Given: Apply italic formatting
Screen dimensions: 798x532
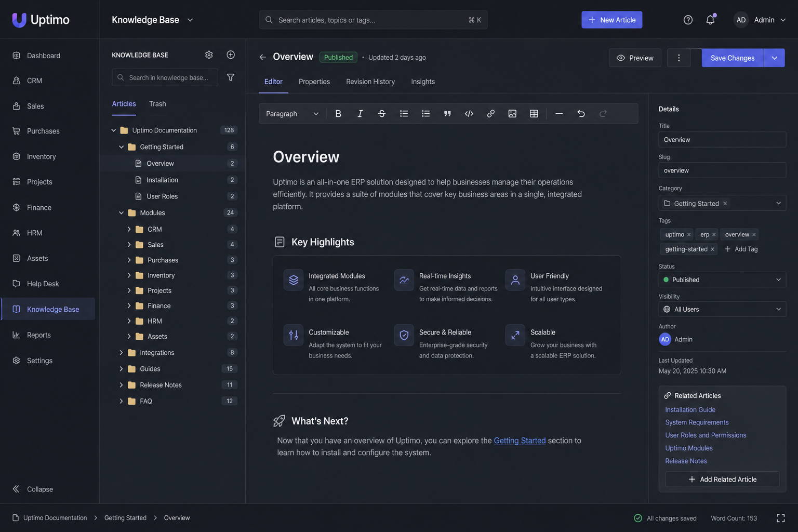Looking at the screenshot, I should pyautogui.click(x=360, y=114).
